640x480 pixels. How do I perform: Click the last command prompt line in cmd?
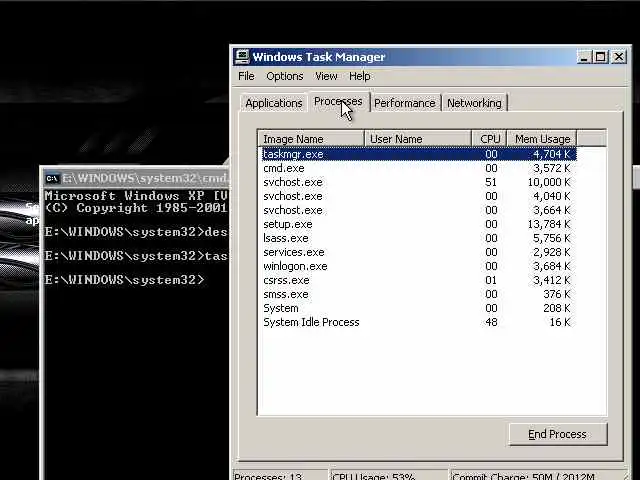[124, 280]
